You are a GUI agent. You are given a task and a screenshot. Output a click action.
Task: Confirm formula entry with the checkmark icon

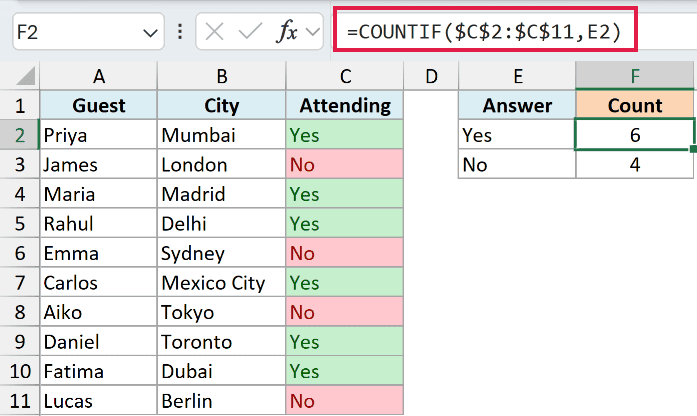point(250,32)
